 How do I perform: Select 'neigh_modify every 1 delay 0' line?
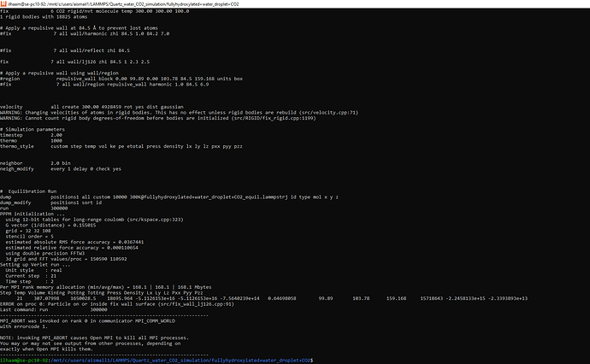tap(61, 169)
